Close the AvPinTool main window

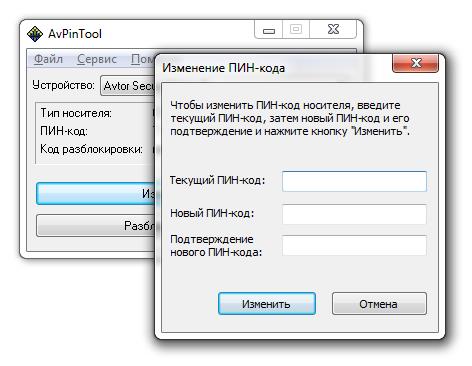pyautogui.click(x=333, y=30)
